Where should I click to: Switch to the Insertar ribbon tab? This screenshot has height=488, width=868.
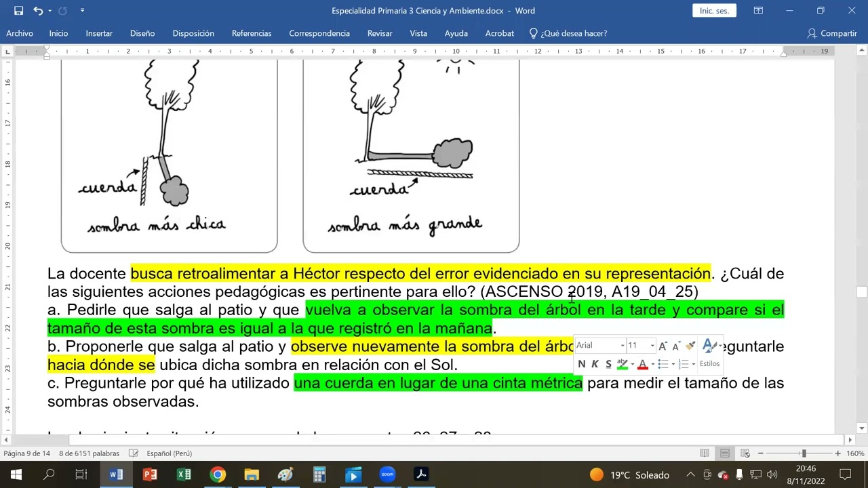(99, 33)
